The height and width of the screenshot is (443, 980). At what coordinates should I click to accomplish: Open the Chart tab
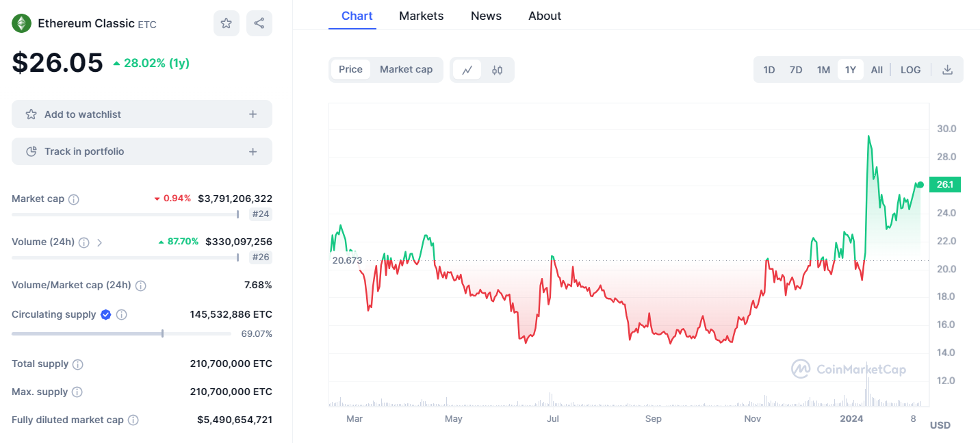357,16
